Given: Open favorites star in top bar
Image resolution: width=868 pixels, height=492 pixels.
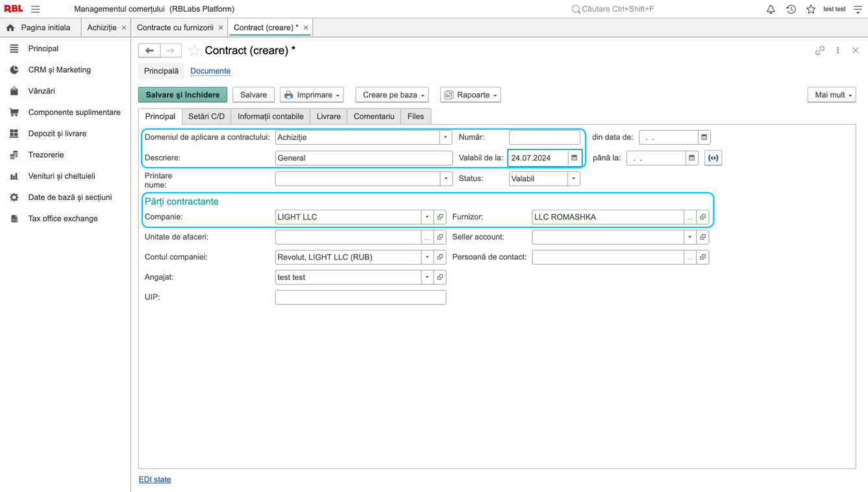Looking at the screenshot, I should (x=811, y=9).
